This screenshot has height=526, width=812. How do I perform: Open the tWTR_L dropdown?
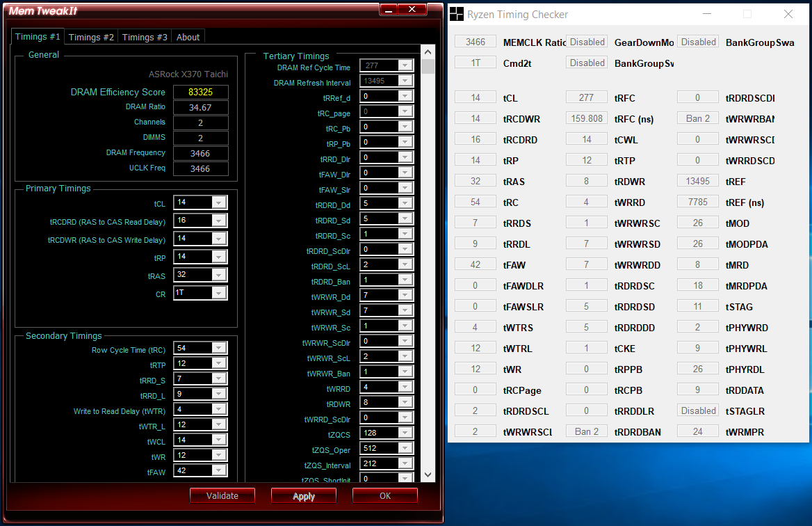(x=218, y=425)
